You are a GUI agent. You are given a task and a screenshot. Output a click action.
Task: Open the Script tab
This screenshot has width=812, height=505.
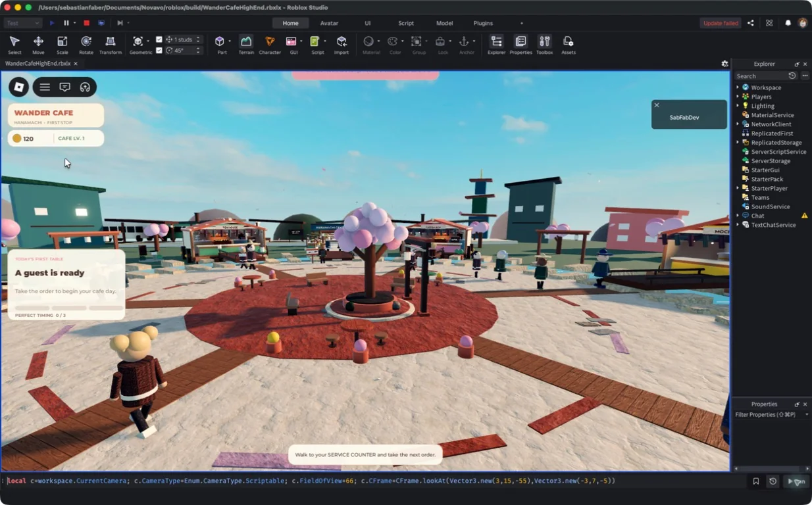(x=406, y=23)
